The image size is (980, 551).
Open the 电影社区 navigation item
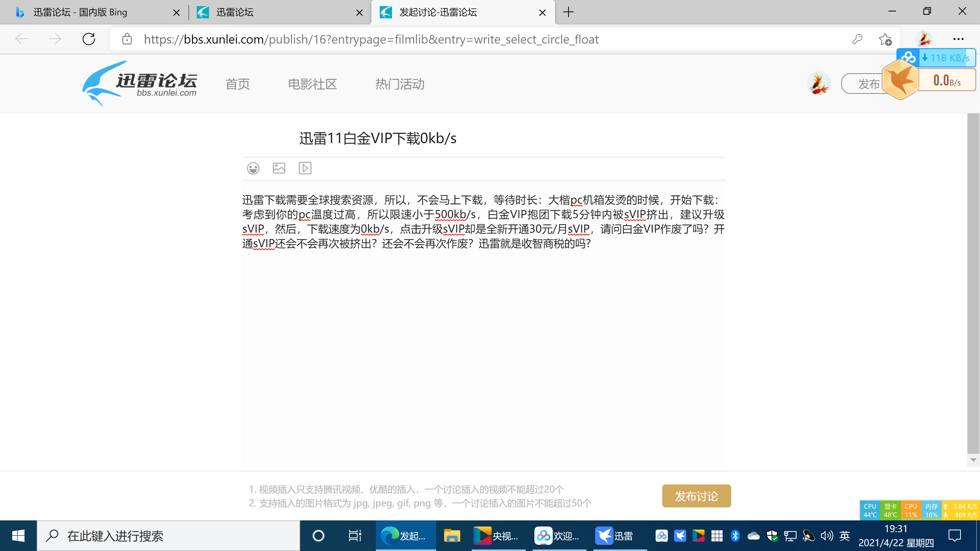[312, 84]
